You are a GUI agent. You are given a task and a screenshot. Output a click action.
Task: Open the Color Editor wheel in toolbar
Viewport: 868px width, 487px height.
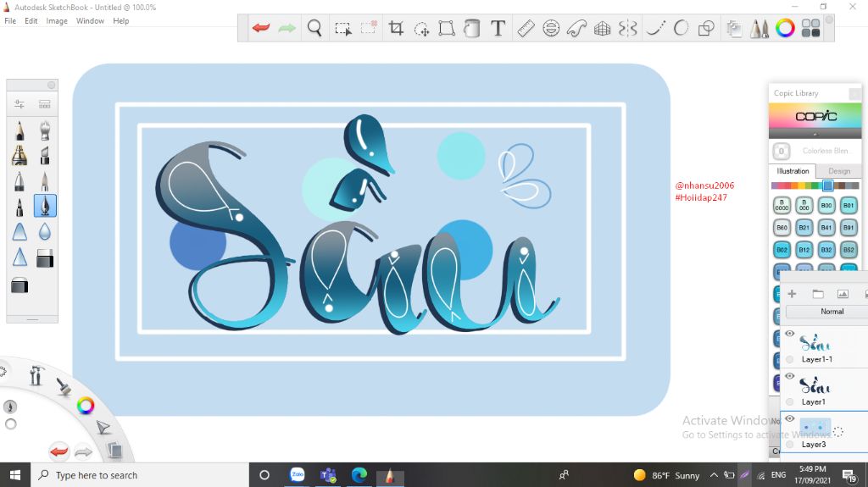785,28
